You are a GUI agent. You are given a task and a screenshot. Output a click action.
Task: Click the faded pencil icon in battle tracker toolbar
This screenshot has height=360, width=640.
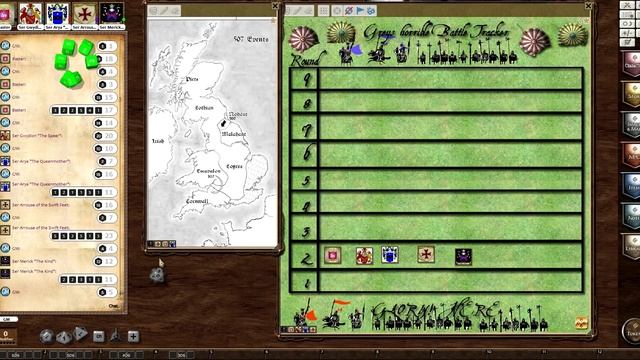pos(298,11)
